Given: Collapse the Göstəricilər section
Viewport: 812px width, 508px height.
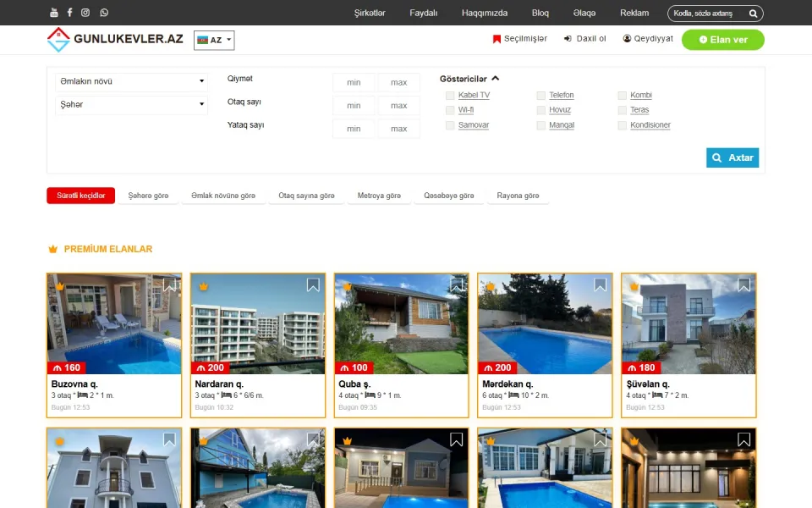Looking at the screenshot, I should click(x=469, y=79).
